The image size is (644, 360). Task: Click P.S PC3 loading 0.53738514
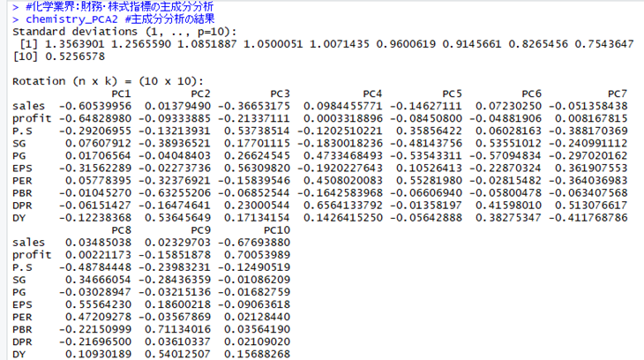257,131
